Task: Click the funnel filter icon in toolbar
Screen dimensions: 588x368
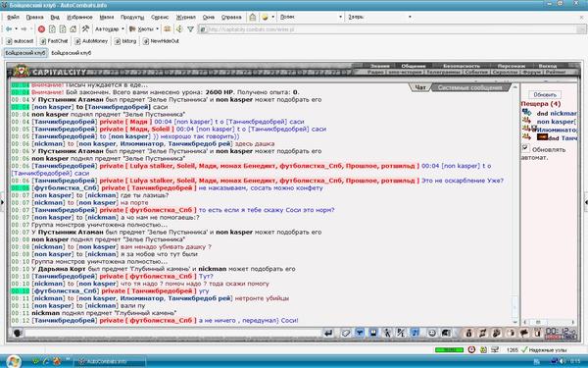Action: 190,28
